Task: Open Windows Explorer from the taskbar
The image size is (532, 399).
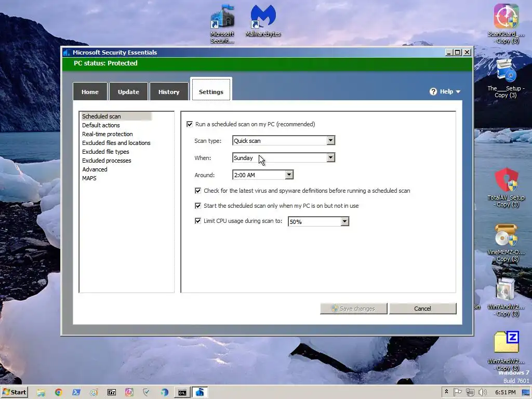Action: coord(41,393)
